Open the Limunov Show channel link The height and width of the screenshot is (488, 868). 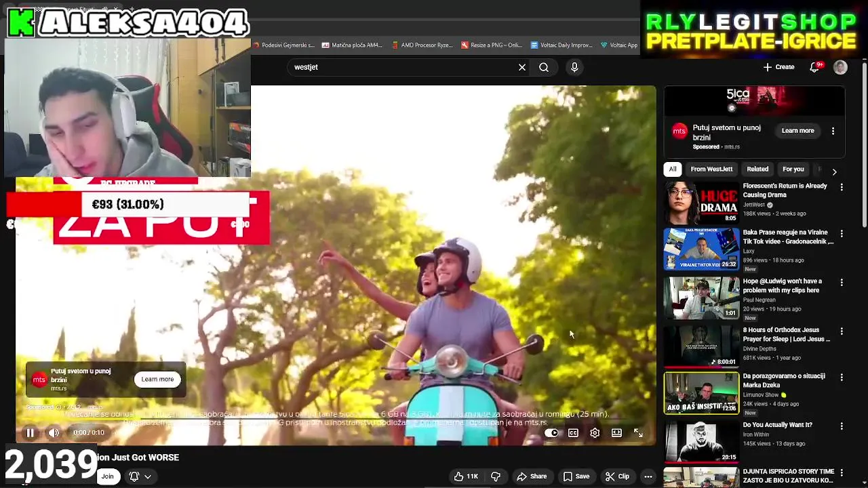point(761,395)
